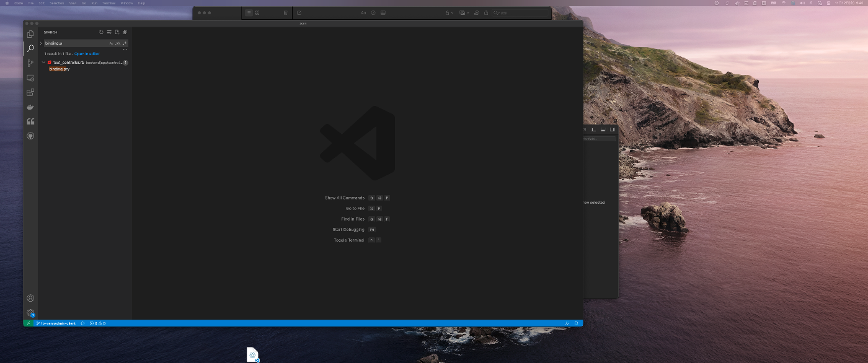Open the Terminal menu
Screen dimensions: 868x363
pyautogui.click(x=108, y=3)
